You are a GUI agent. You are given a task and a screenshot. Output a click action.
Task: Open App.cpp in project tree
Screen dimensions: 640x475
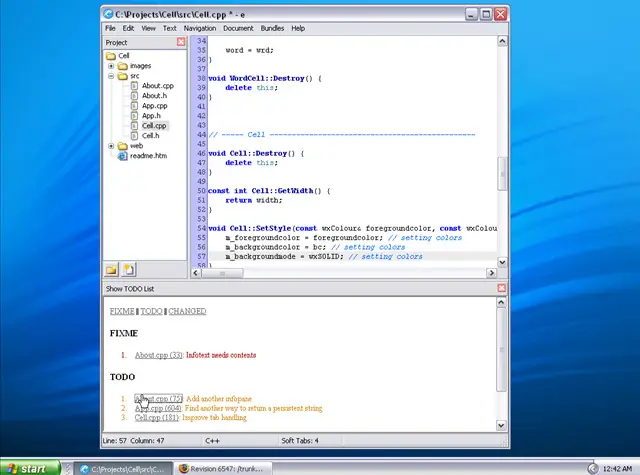pos(154,106)
